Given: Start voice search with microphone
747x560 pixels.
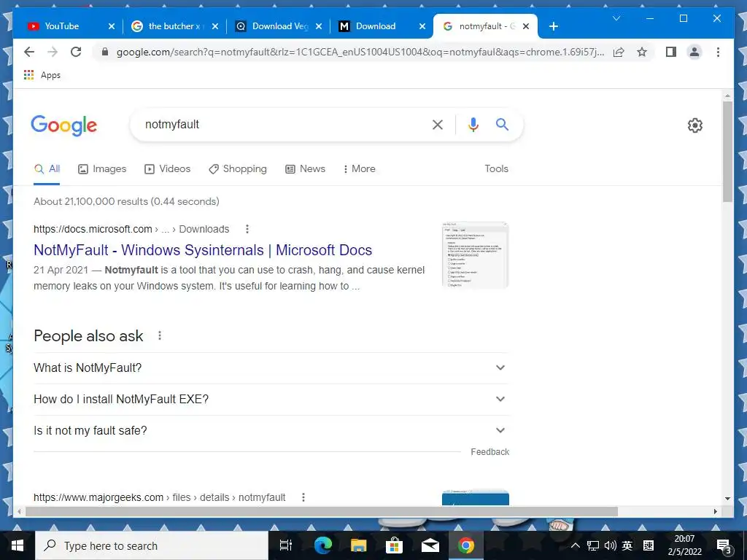Looking at the screenshot, I should (473, 125).
